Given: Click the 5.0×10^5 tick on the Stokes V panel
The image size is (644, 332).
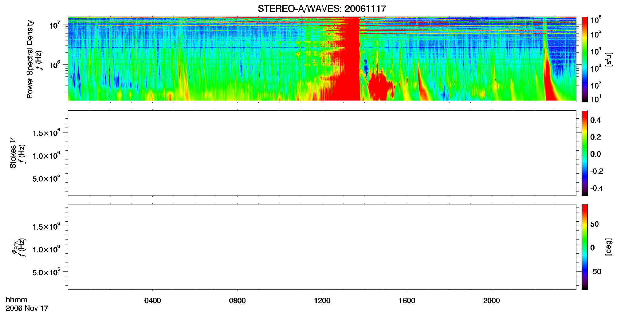Looking at the screenshot, I should click(46, 178).
